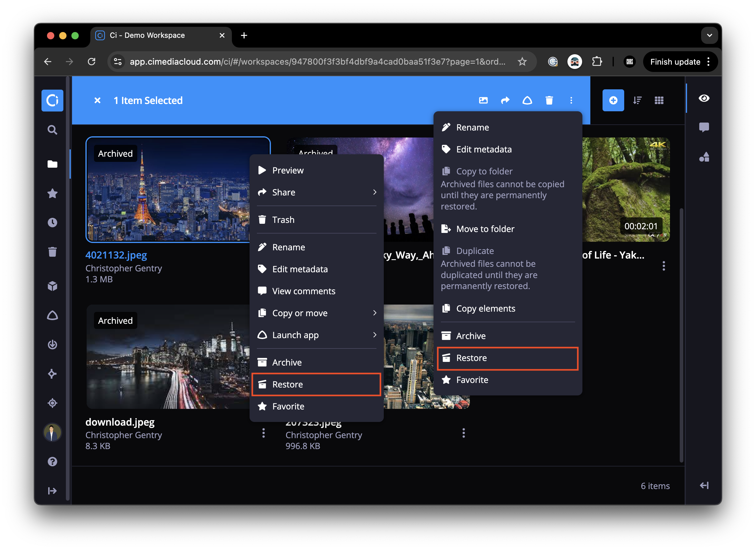Bookmark this page with the star icon
The width and height of the screenshot is (756, 550).
point(522,62)
